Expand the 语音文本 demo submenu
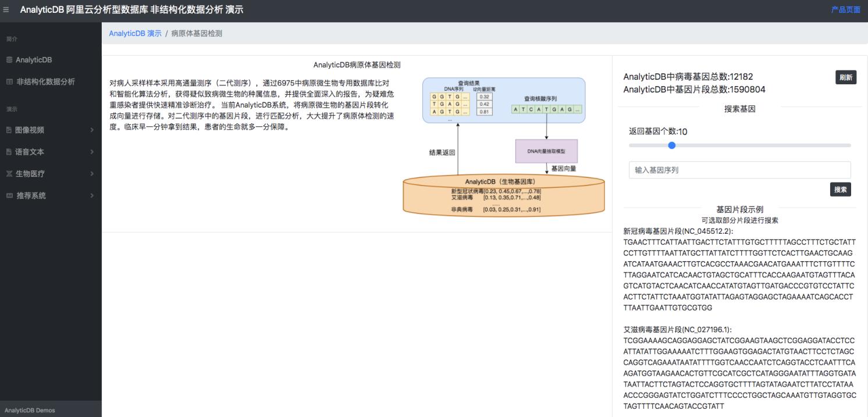The width and height of the screenshot is (868, 417). [x=91, y=152]
